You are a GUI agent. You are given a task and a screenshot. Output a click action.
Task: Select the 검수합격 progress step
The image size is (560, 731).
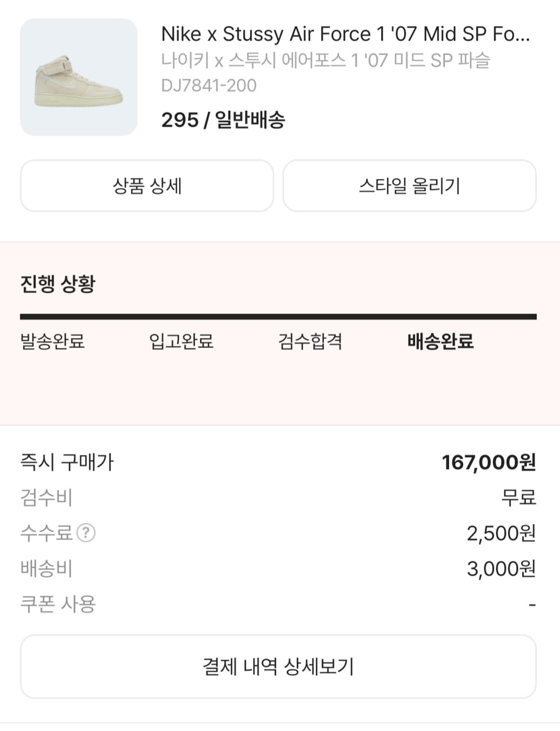coord(310,342)
